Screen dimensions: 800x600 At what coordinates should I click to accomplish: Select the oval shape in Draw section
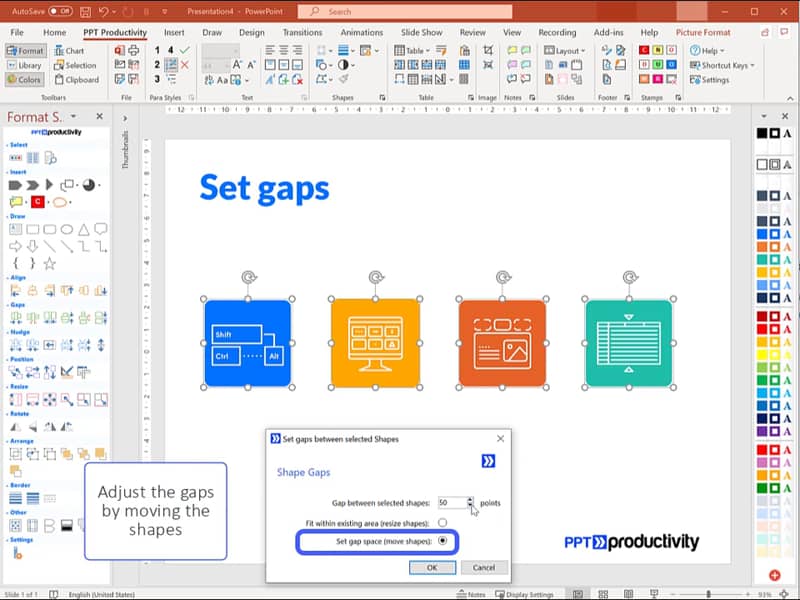pos(67,230)
